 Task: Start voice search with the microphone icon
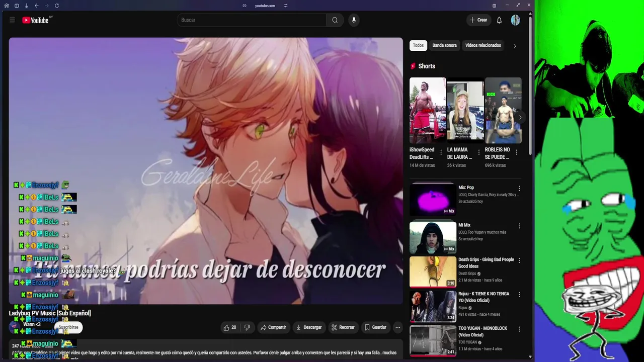click(x=354, y=20)
